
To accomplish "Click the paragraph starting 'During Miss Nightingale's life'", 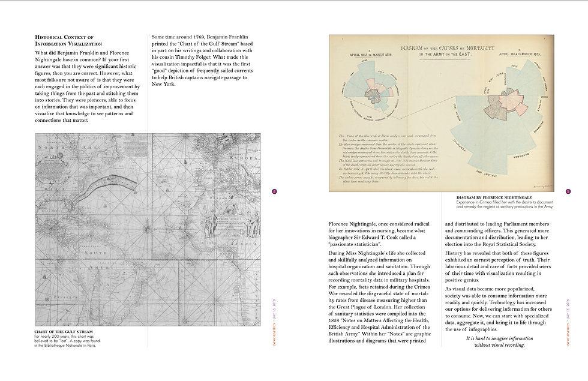I will click(x=379, y=297).
